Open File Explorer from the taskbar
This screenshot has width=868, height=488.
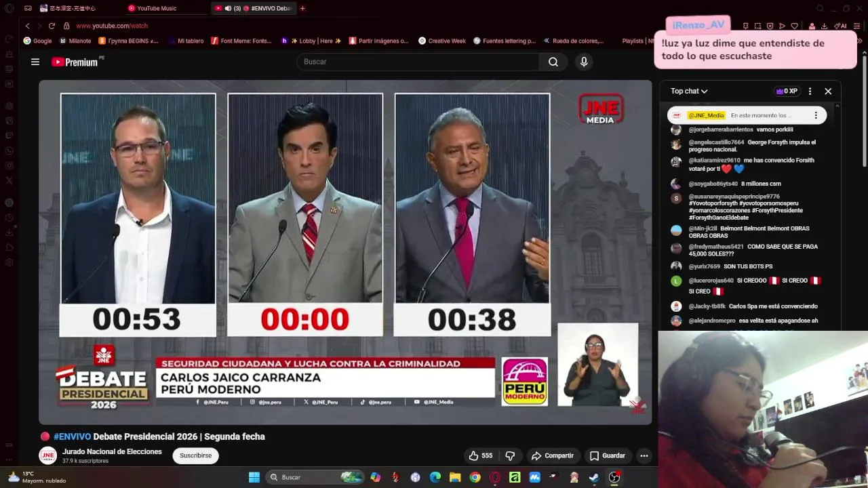point(455,477)
